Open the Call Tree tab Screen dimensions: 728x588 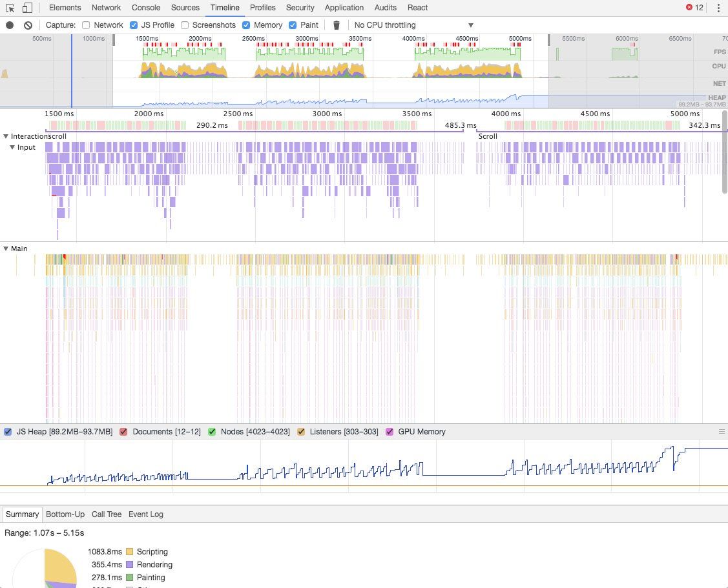click(107, 514)
